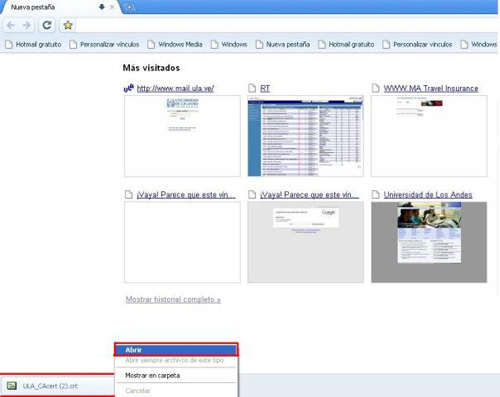Reload the page with refresh icon
Screen dimensions: 500x397
[47, 25]
